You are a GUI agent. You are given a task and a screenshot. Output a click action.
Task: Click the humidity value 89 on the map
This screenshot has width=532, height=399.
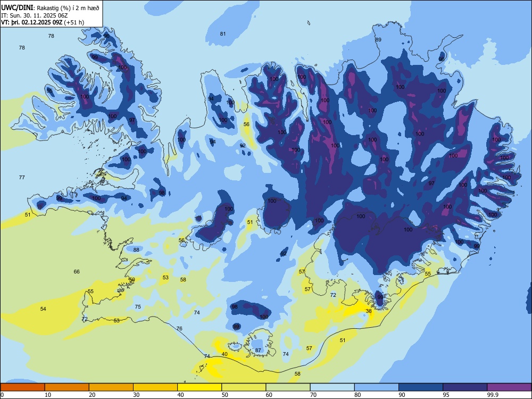[x=378, y=40]
